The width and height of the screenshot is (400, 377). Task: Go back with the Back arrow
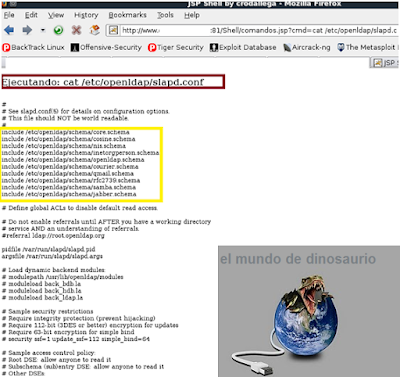(9, 30)
